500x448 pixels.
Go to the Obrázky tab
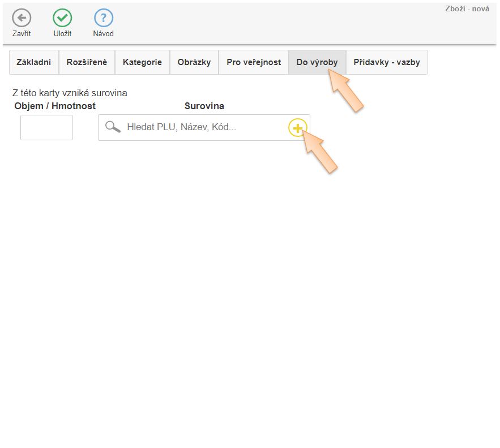tap(194, 62)
